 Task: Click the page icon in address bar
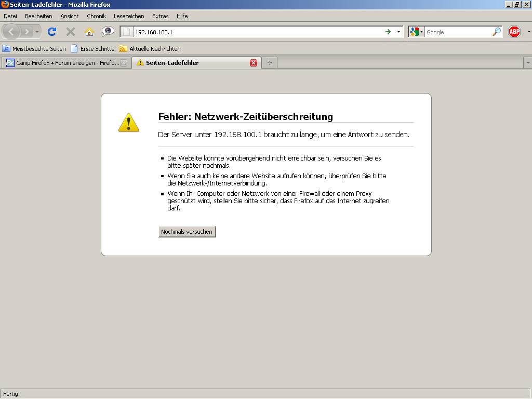point(127,32)
